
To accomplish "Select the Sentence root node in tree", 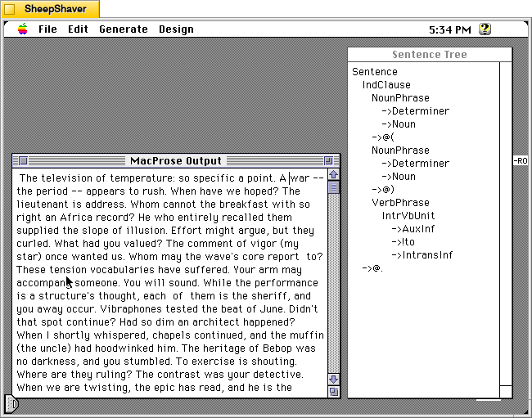I will (375, 72).
